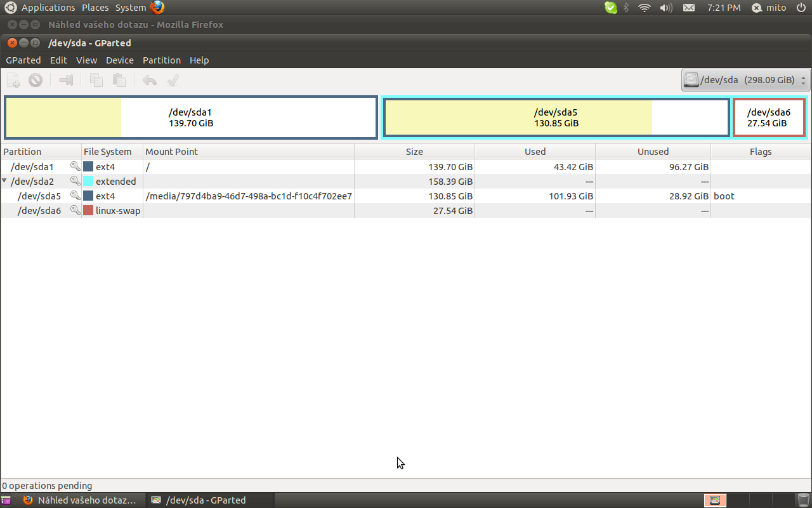Open the Places menu in top panel
The height and width of the screenshot is (508, 812).
95,8
